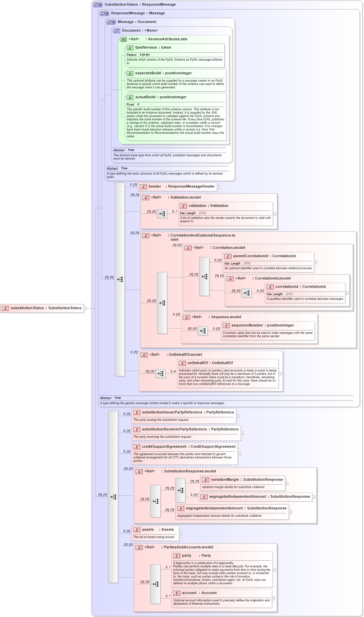Viewport: 364px width, 617px height.
Task: Click the CT icon of Message type
Action: point(111,22)
